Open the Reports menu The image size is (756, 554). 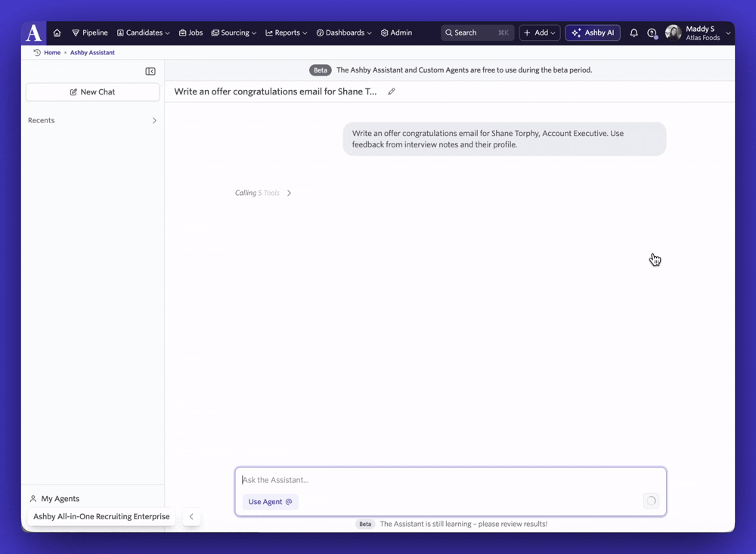[287, 32]
